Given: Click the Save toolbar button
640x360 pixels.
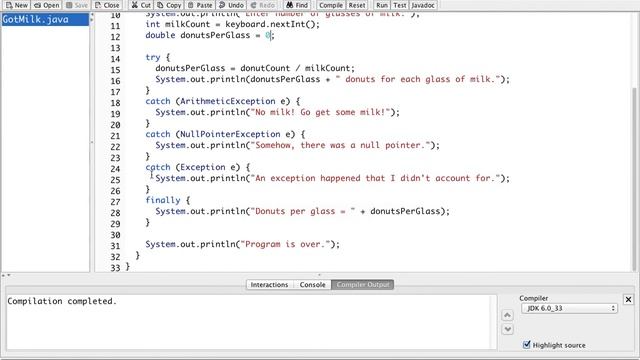Looking at the screenshot, I should (77, 5).
